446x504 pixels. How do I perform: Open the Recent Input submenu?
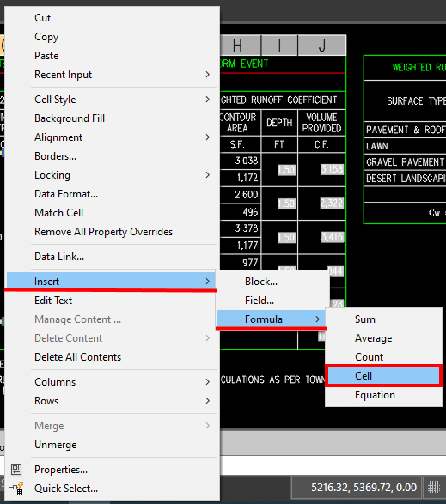(x=112, y=75)
